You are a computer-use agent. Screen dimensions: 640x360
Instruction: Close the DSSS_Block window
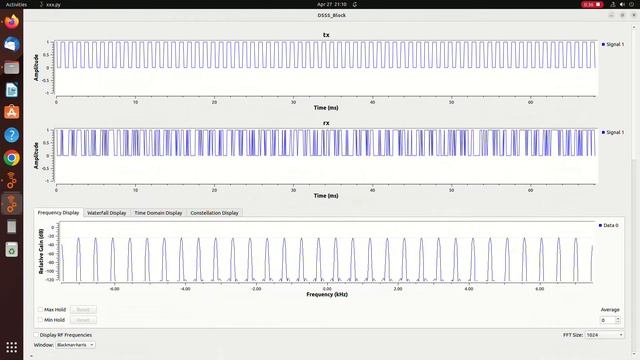(634, 15)
